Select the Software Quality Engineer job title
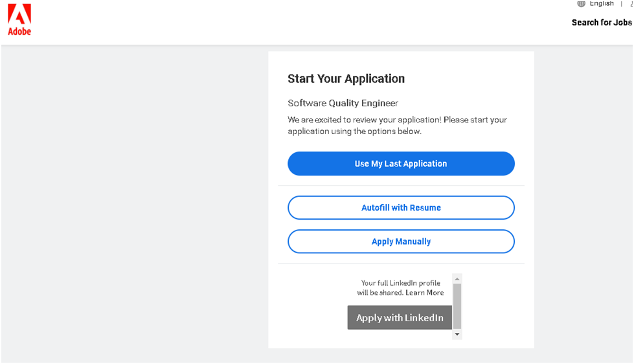Image resolution: width=634 pixels, height=364 pixels. tap(343, 103)
